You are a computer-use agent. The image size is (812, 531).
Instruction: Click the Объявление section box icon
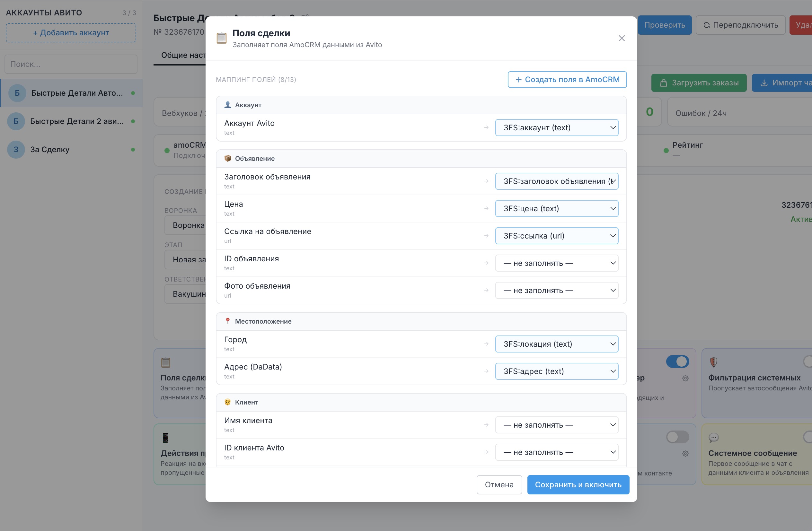(x=227, y=158)
